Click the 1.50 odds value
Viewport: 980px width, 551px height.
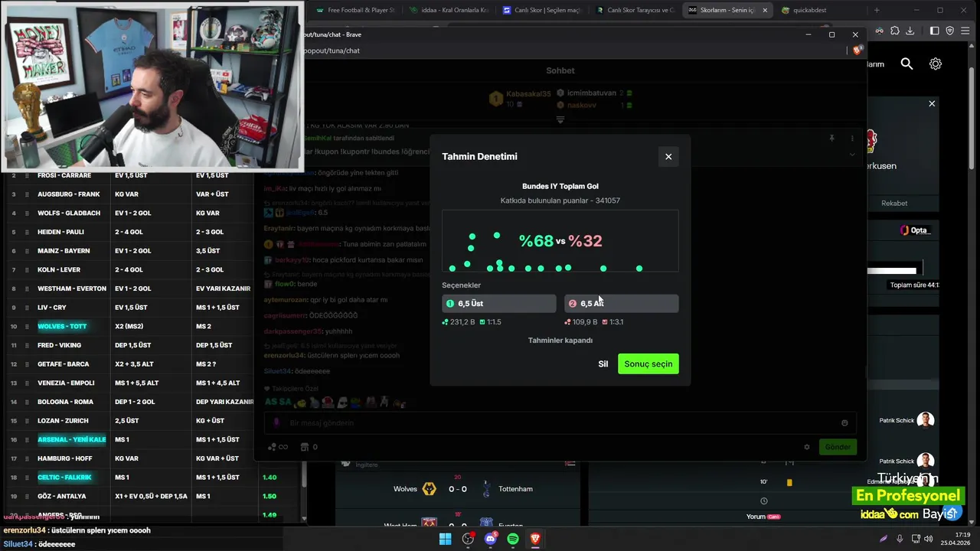tap(269, 497)
